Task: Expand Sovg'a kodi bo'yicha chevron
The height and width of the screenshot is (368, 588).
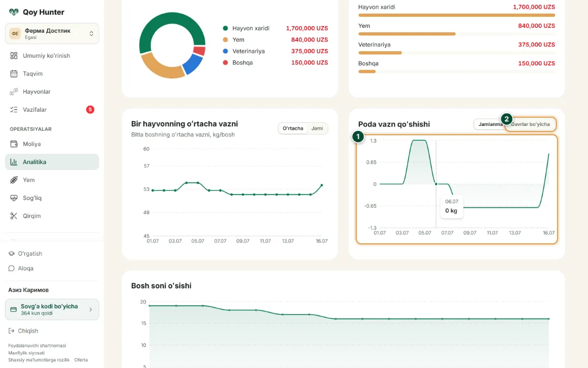Action: click(x=90, y=310)
